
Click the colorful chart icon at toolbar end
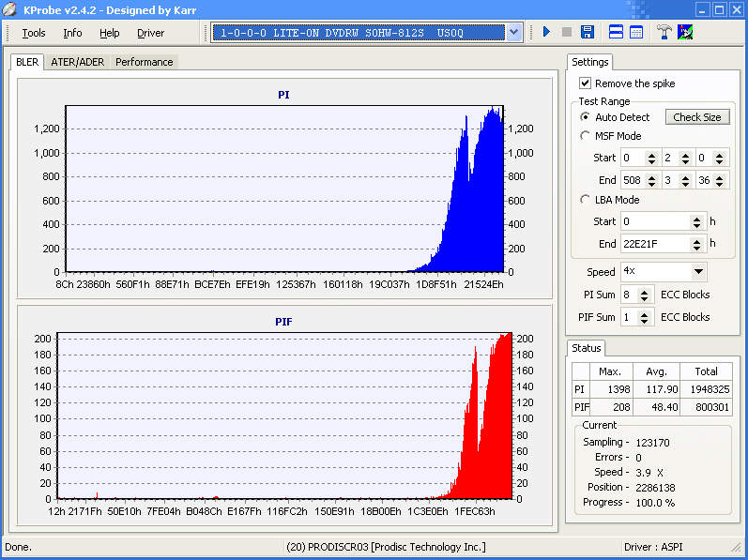685,32
